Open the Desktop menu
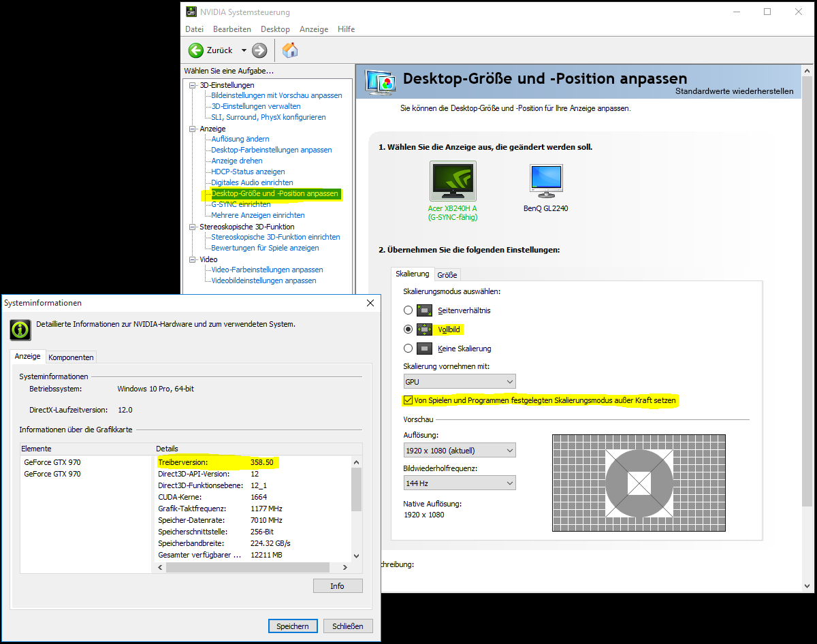This screenshot has height=644, width=817. [275, 29]
